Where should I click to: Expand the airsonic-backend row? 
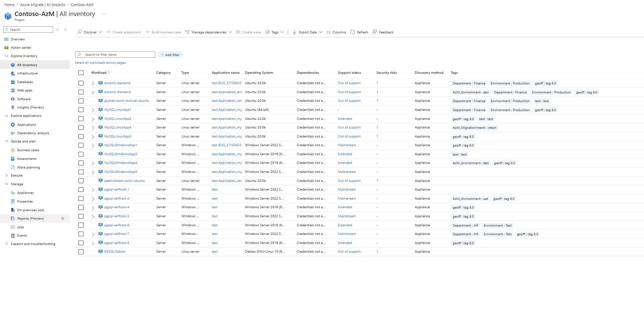(x=93, y=83)
